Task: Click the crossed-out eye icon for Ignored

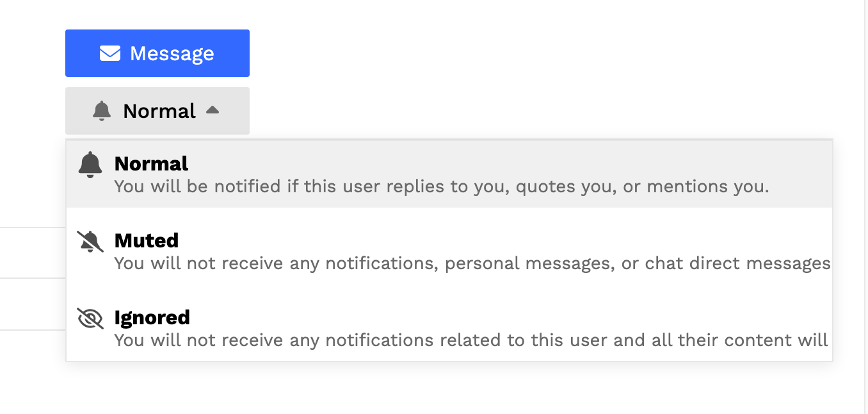Action: tap(90, 319)
